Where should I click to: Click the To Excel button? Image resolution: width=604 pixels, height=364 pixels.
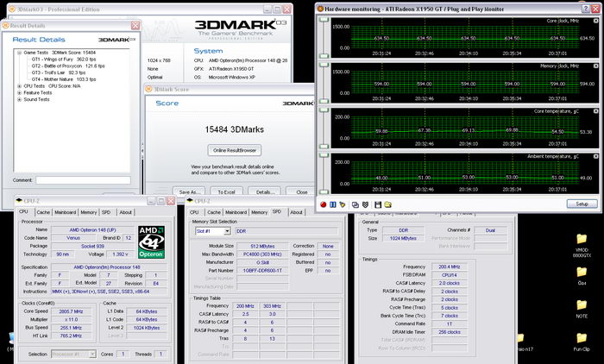tap(226, 191)
